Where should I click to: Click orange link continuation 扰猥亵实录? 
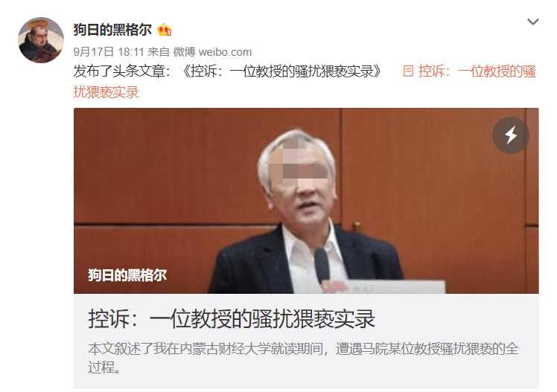(x=106, y=92)
